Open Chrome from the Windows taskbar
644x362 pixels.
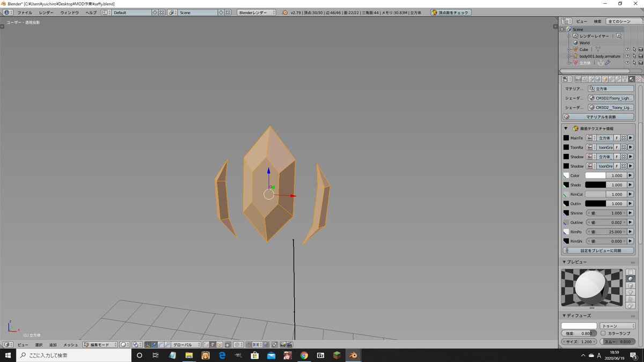pos(304,355)
